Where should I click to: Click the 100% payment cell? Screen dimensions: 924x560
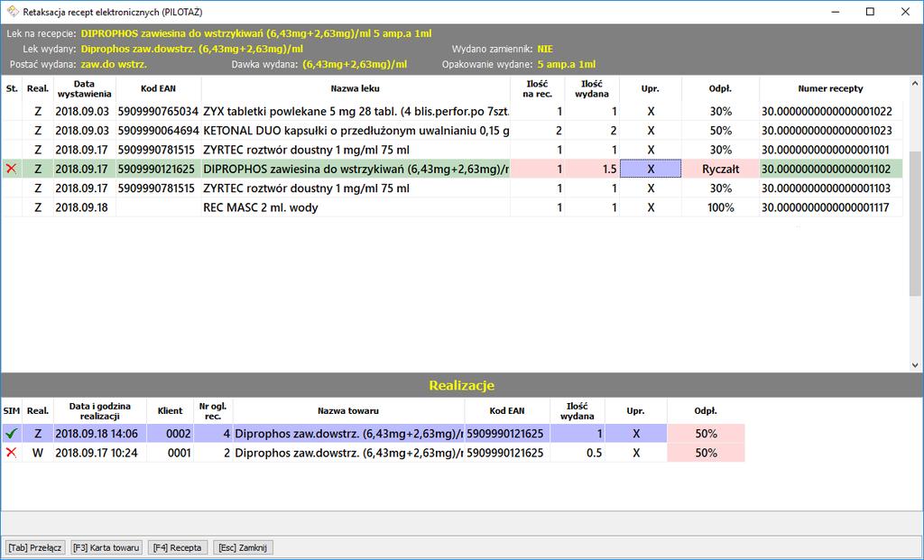coord(720,207)
